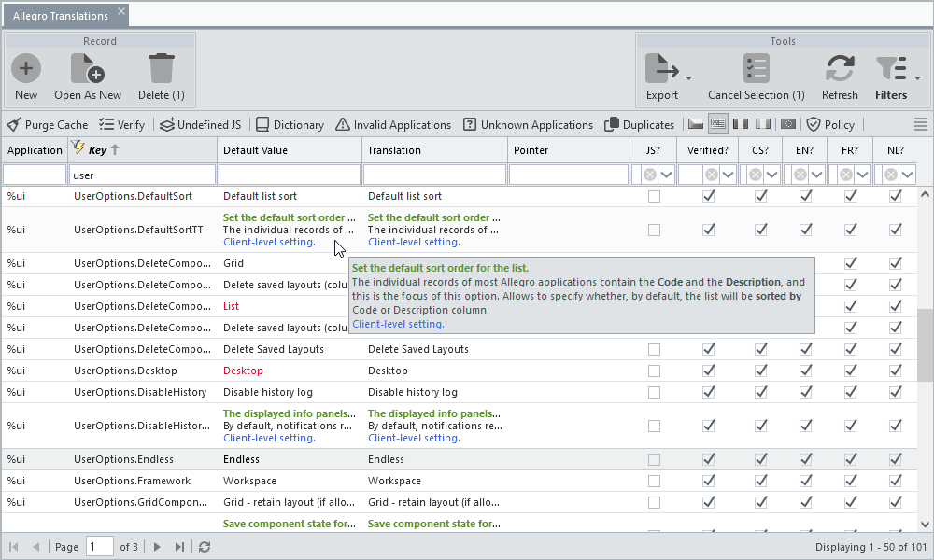
Task: Go to the first page icon
Action: (14, 547)
